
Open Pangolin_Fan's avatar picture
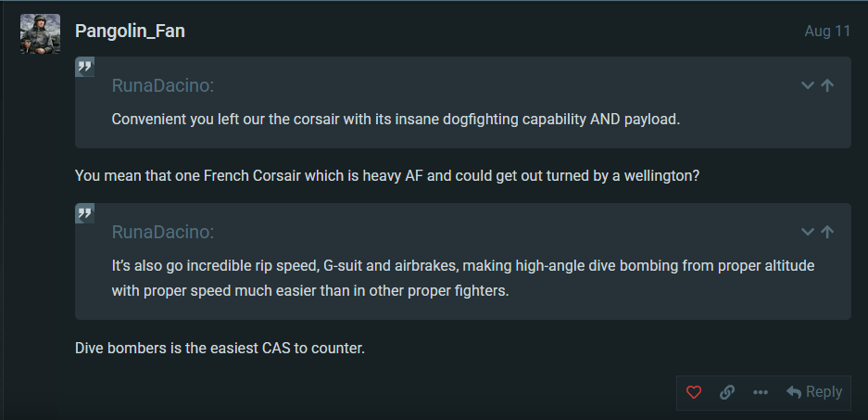tap(41, 33)
